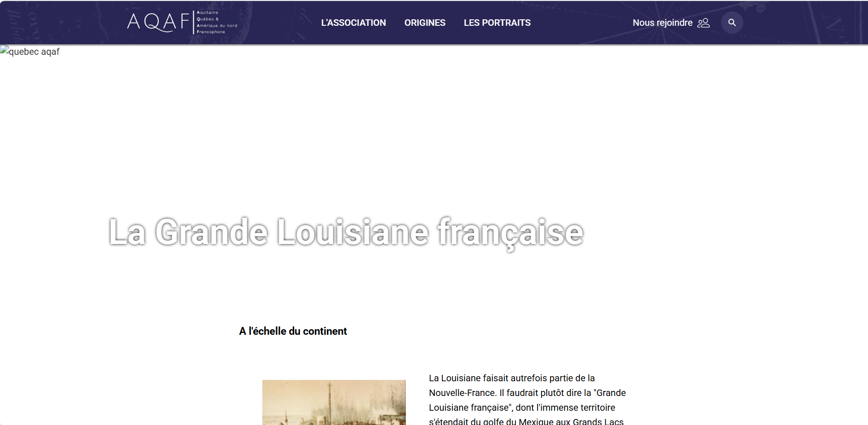The image size is (868, 425).
Task: Open the ORIGINES menu item
Action: (424, 23)
